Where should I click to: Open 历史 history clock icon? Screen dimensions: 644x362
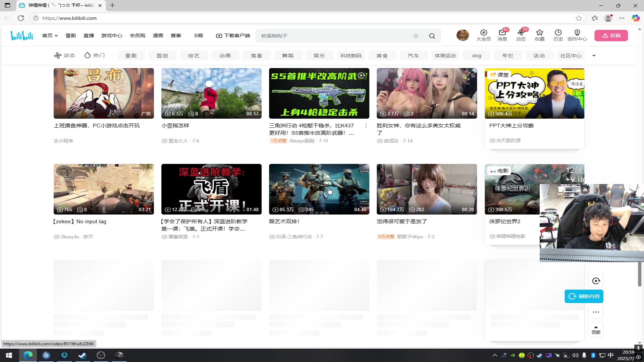click(558, 35)
